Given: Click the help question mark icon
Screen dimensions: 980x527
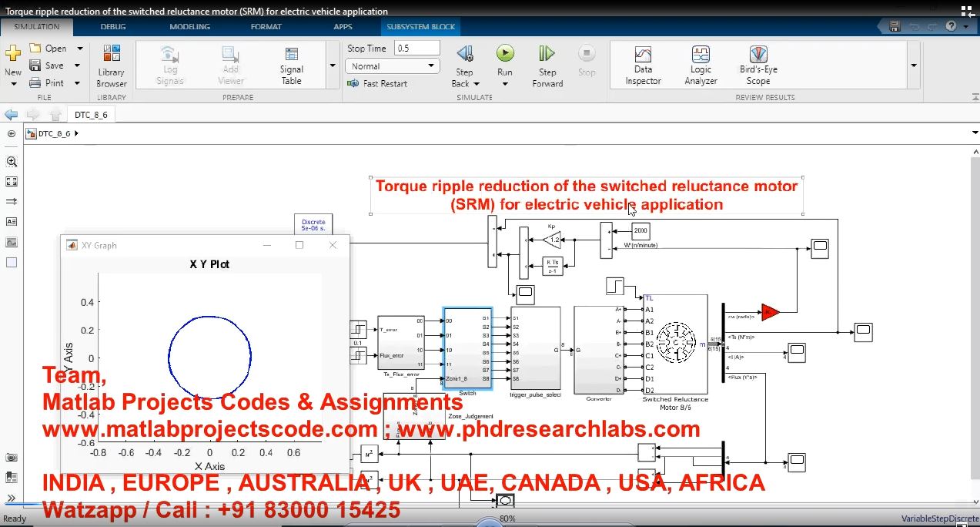Looking at the screenshot, I should (x=952, y=26).
